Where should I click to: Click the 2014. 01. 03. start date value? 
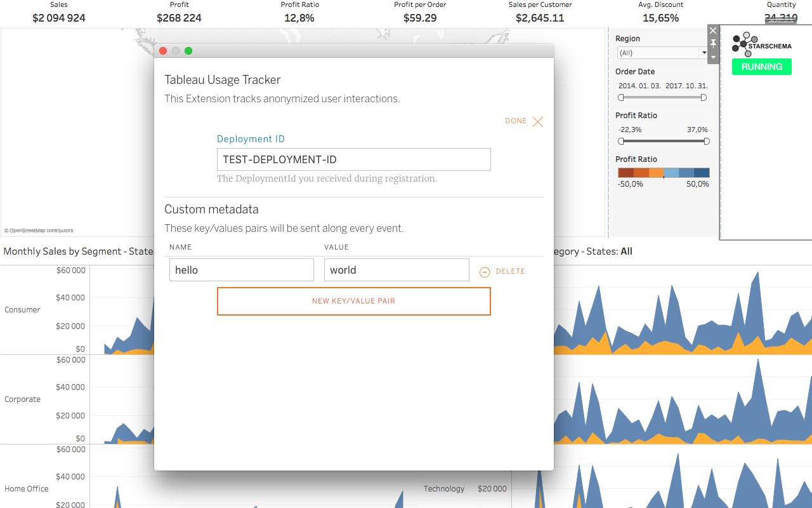(x=639, y=85)
